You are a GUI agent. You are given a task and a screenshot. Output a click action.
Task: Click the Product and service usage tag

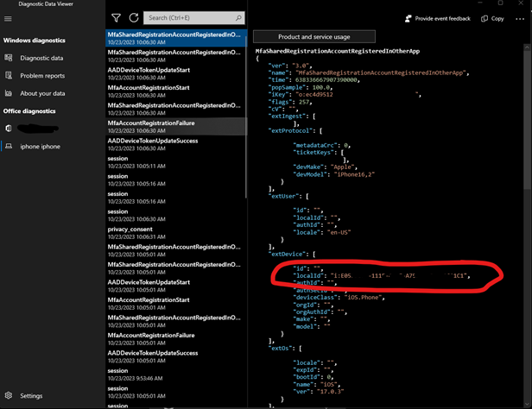tap(314, 36)
